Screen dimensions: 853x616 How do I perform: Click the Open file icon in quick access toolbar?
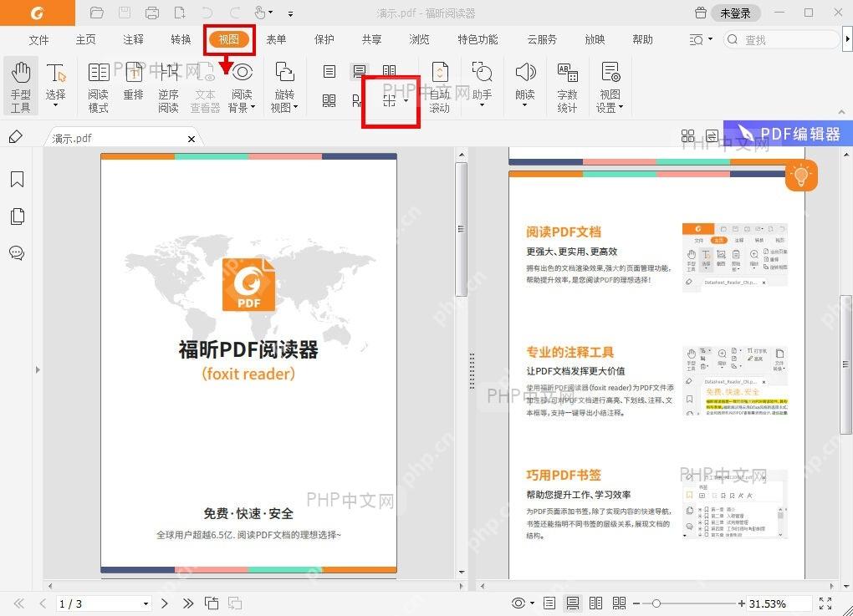[97, 13]
